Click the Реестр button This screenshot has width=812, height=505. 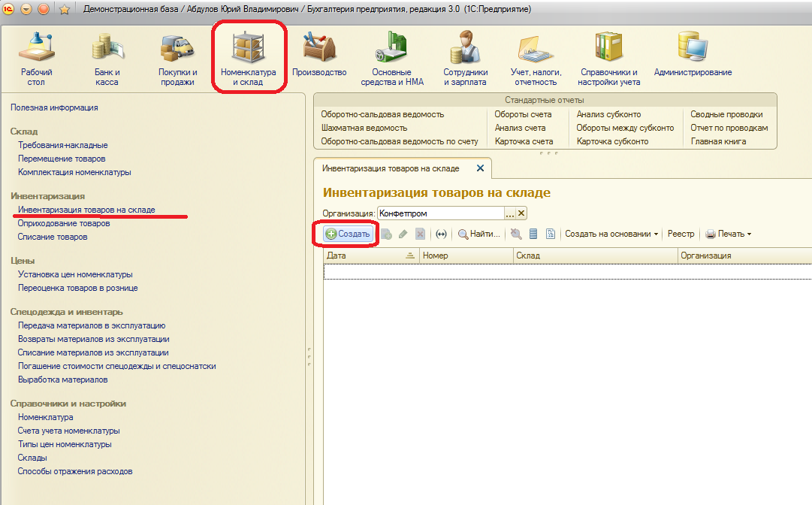click(x=681, y=234)
